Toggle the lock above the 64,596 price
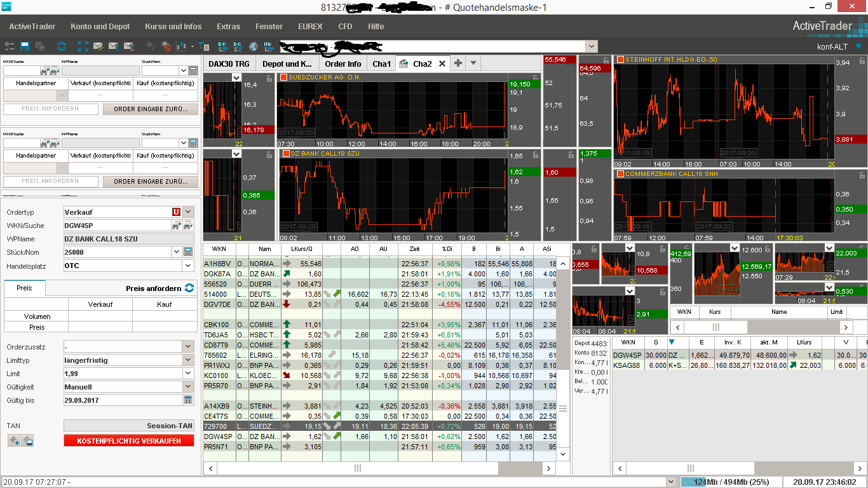Viewport: 868px width, 488px height. tap(606, 60)
